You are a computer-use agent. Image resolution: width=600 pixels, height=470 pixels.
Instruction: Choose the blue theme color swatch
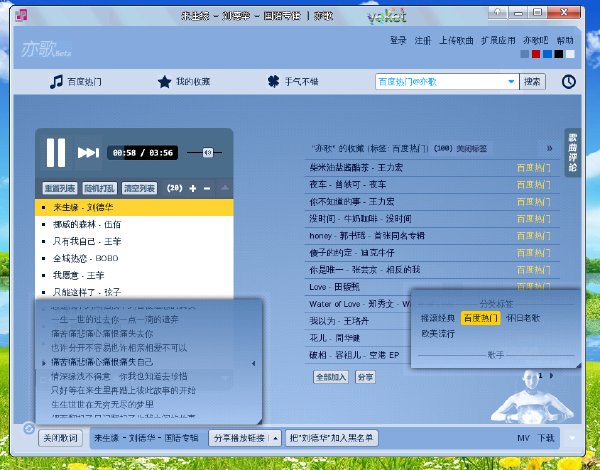pos(548,54)
